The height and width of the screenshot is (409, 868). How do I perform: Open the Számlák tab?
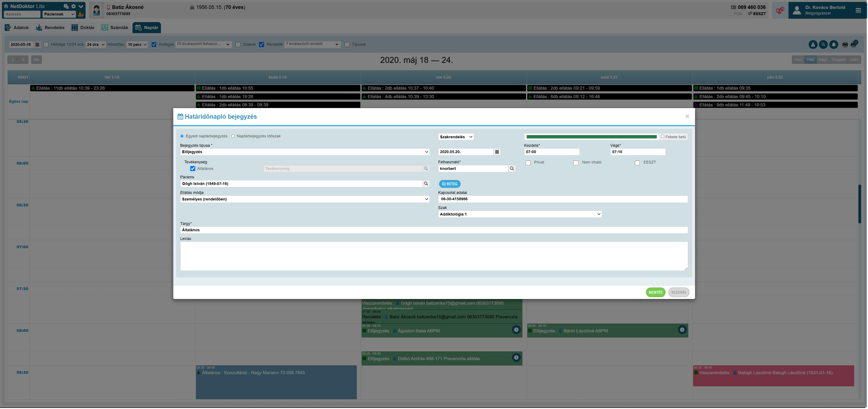[115, 28]
